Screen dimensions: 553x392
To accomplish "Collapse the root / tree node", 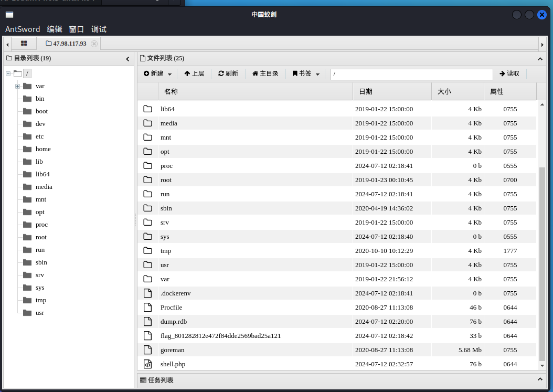I will 8,74.
